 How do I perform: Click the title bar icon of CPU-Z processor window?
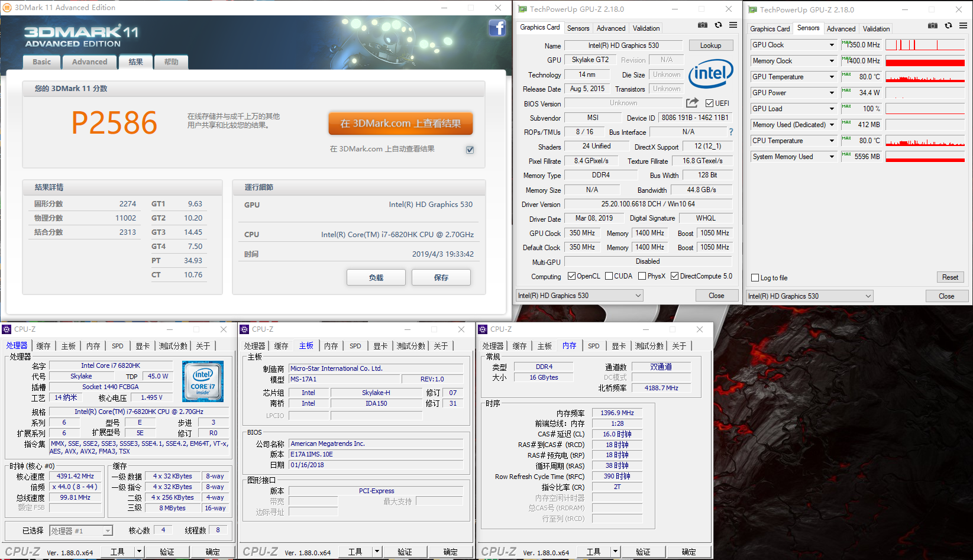(x=7, y=329)
